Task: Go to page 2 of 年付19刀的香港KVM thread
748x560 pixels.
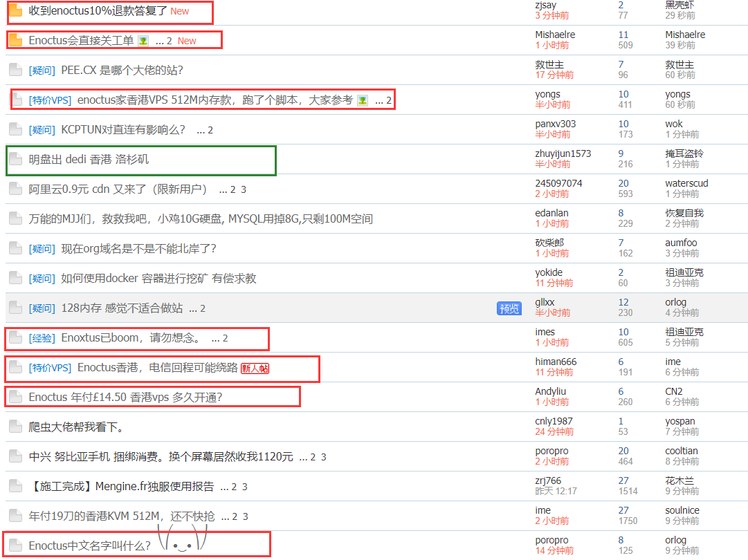Action: (235, 516)
